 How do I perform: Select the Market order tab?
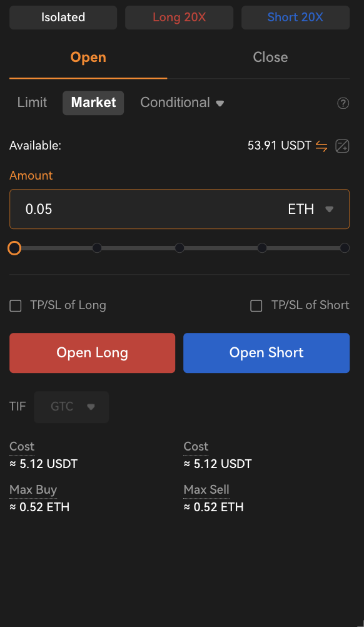pos(93,103)
